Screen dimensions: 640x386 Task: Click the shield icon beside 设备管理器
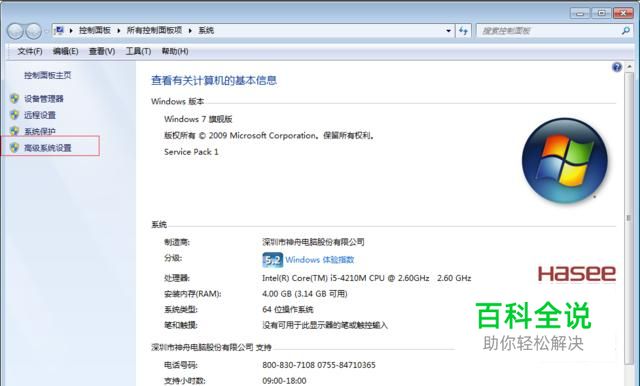[x=14, y=98]
